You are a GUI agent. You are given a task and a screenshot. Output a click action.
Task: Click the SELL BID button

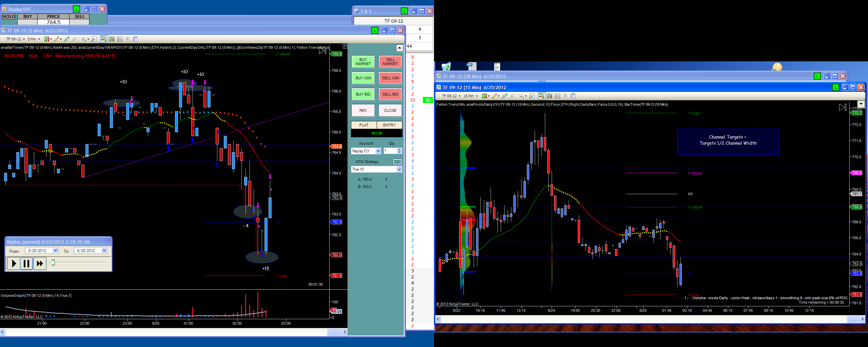(390, 94)
